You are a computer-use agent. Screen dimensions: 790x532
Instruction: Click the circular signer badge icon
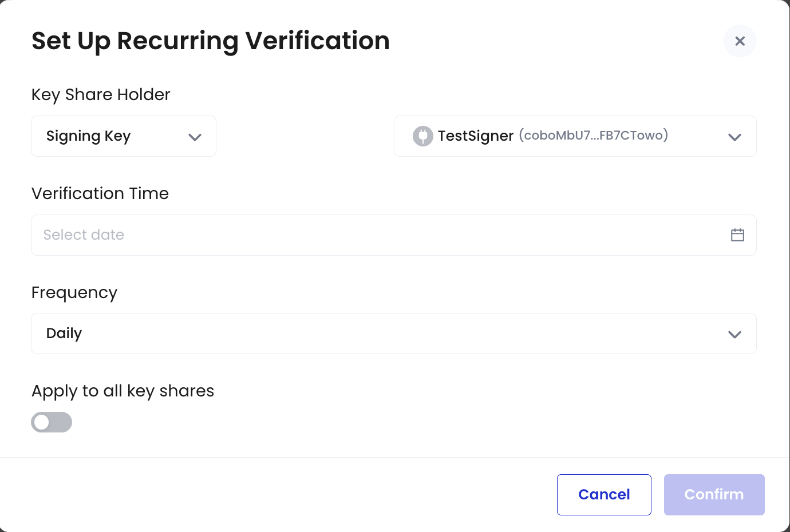(422, 136)
